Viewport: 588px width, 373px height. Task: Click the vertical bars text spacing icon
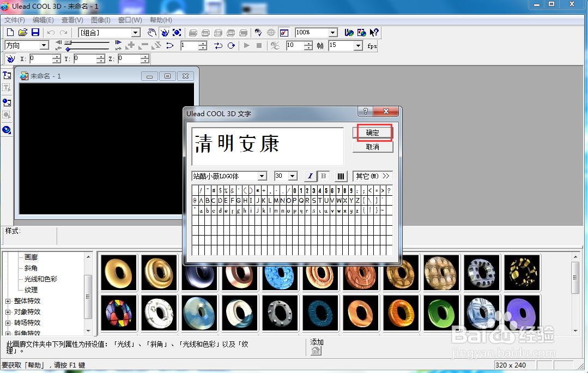pos(341,176)
